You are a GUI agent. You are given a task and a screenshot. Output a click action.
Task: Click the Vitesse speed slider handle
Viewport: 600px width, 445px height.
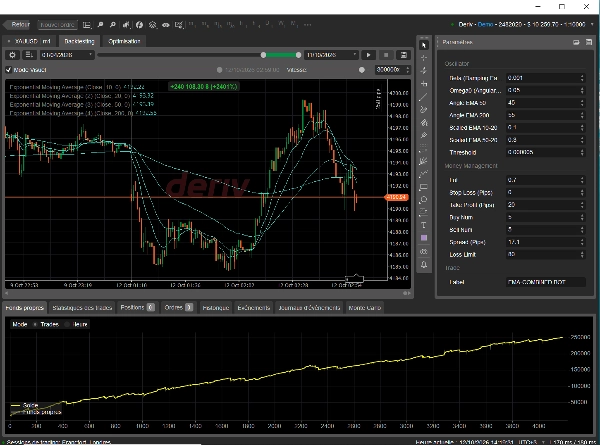362,70
